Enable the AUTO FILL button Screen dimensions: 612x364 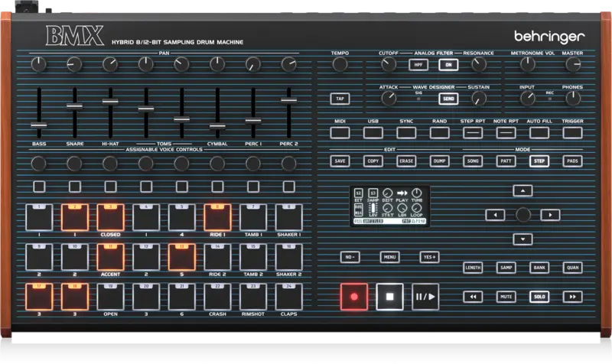539,132
